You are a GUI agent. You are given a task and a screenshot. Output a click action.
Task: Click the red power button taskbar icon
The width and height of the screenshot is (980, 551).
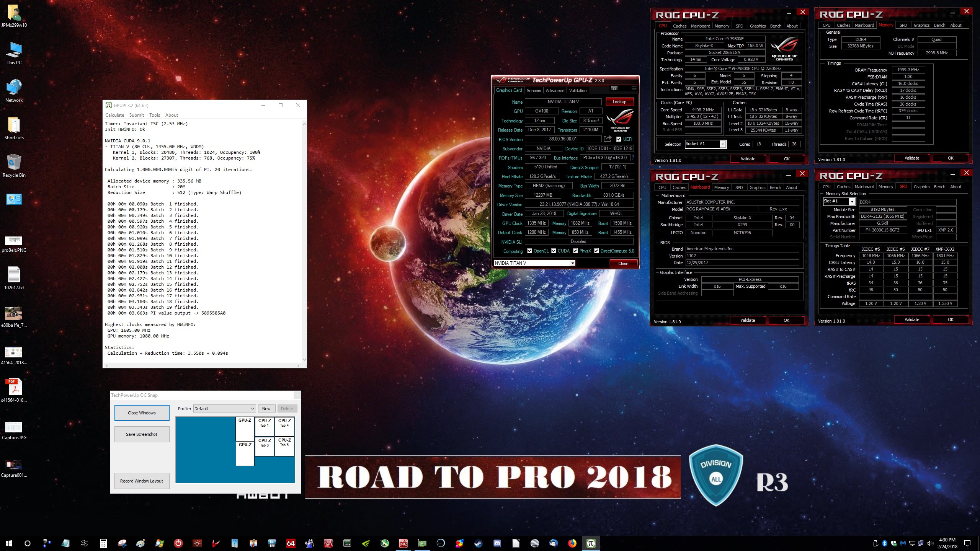[178, 543]
